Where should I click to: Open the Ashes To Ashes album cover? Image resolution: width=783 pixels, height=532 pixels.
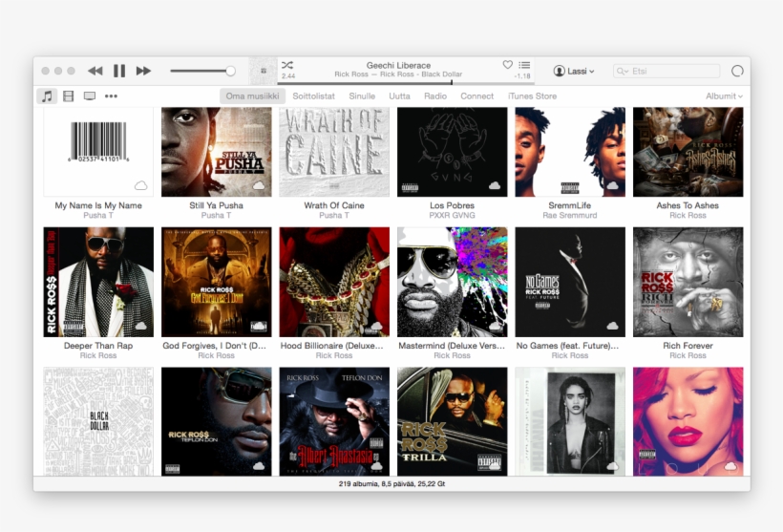click(x=688, y=152)
